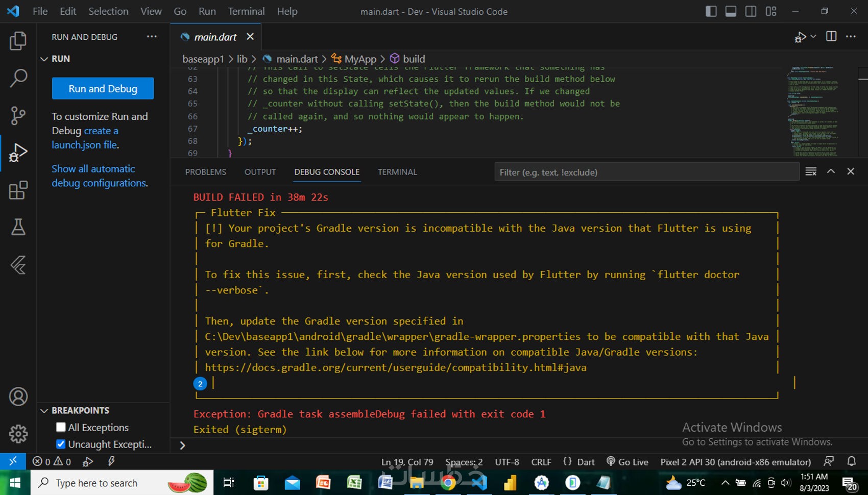Click the UTF-8 encoding indicator
Screen dimensions: 868x495
coord(507,462)
